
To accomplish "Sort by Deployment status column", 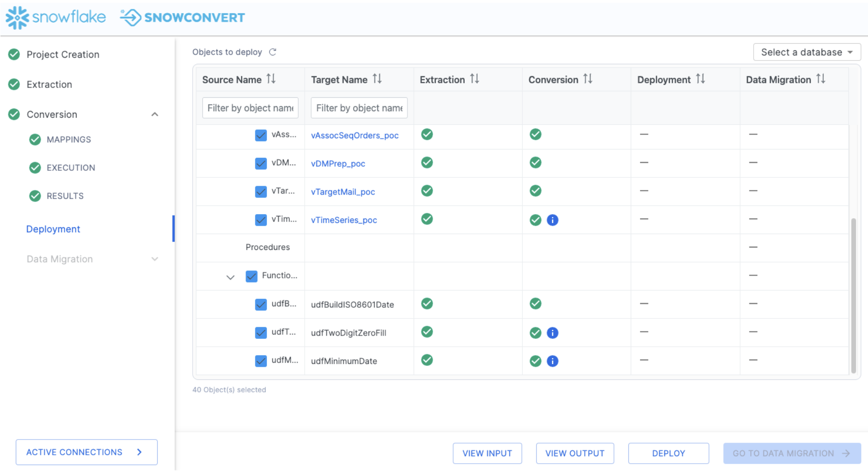I will coord(700,79).
